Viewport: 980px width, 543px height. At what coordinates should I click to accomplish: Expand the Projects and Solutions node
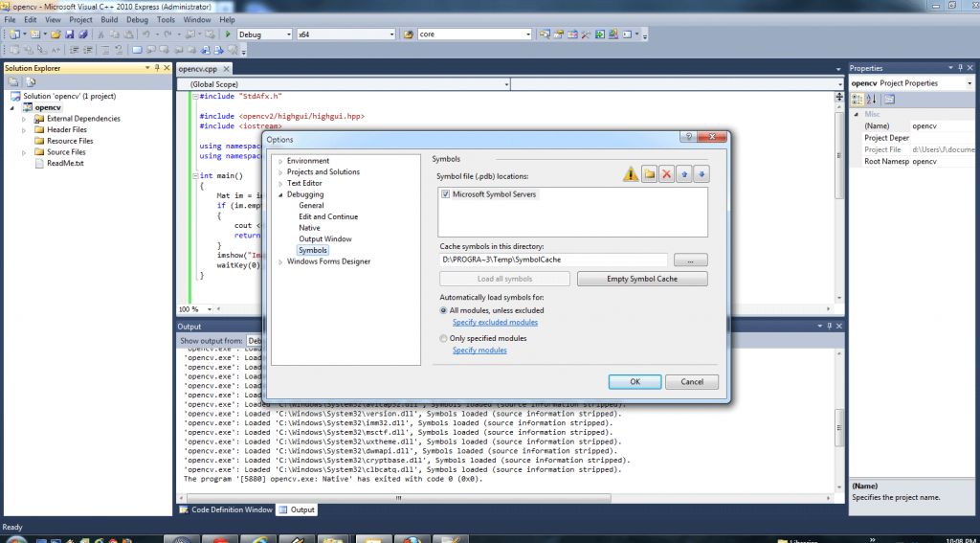click(x=280, y=172)
